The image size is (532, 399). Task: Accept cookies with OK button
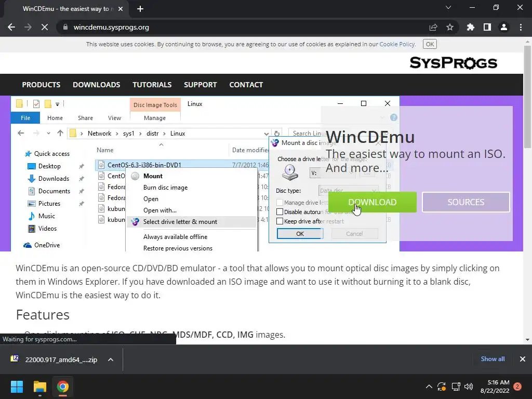[x=430, y=44]
